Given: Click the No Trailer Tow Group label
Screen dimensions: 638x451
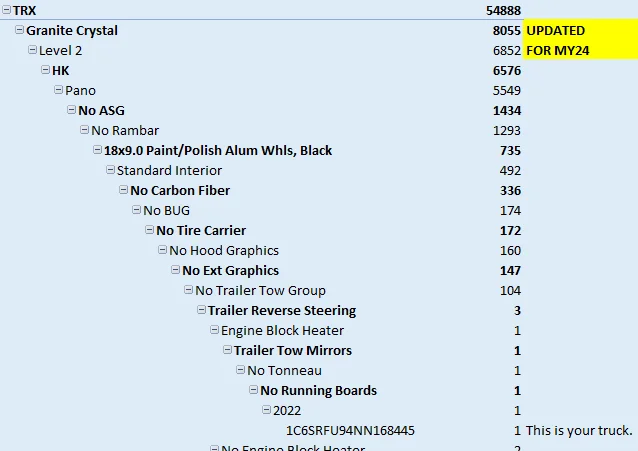Looking at the screenshot, I should [x=260, y=290].
